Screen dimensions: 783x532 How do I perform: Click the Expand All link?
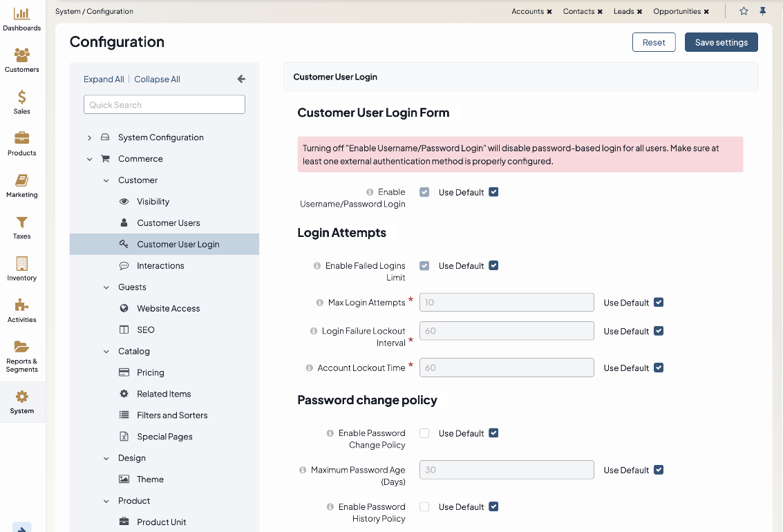(x=104, y=79)
